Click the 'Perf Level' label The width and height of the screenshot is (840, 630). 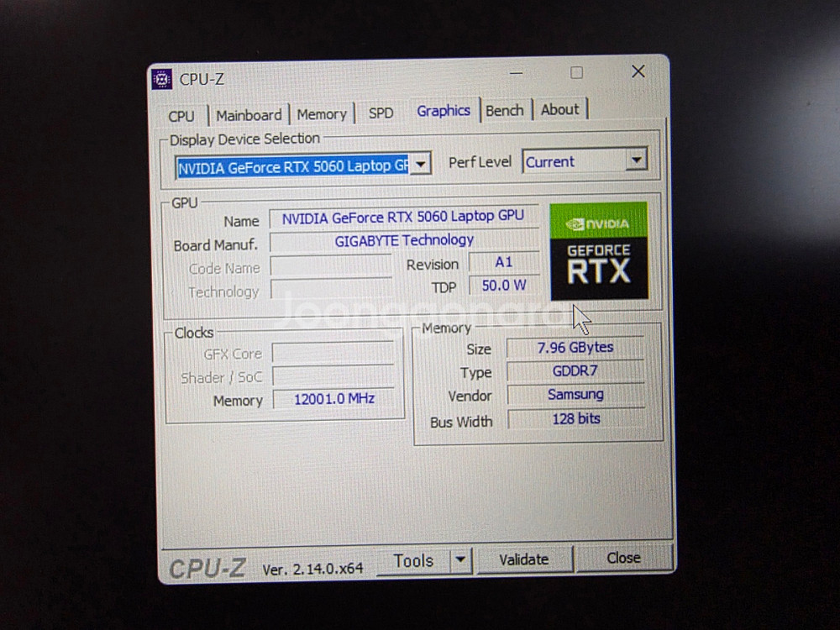(x=480, y=162)
